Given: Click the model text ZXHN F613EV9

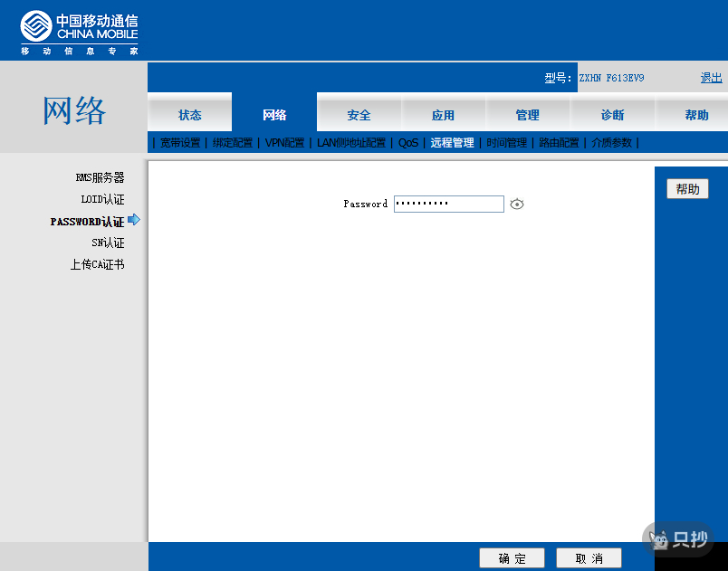Looking at the screenshot, I should (x=611, y=78).
